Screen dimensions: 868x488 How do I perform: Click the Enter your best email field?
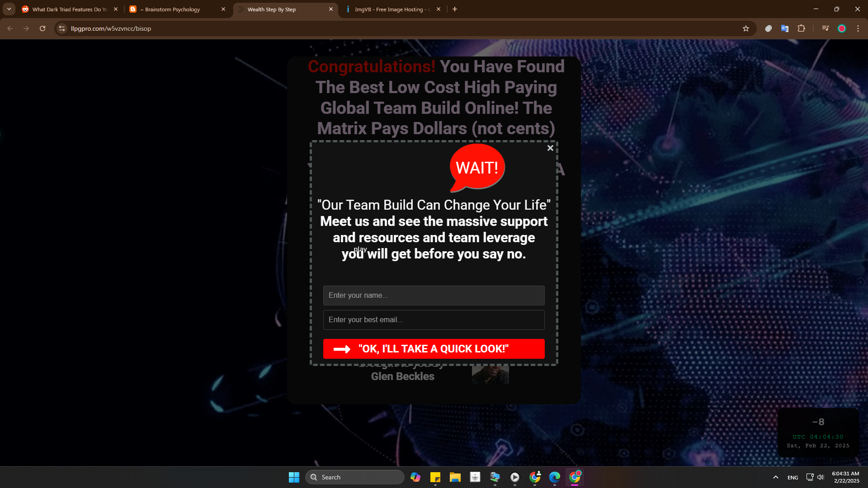(434, 320)
